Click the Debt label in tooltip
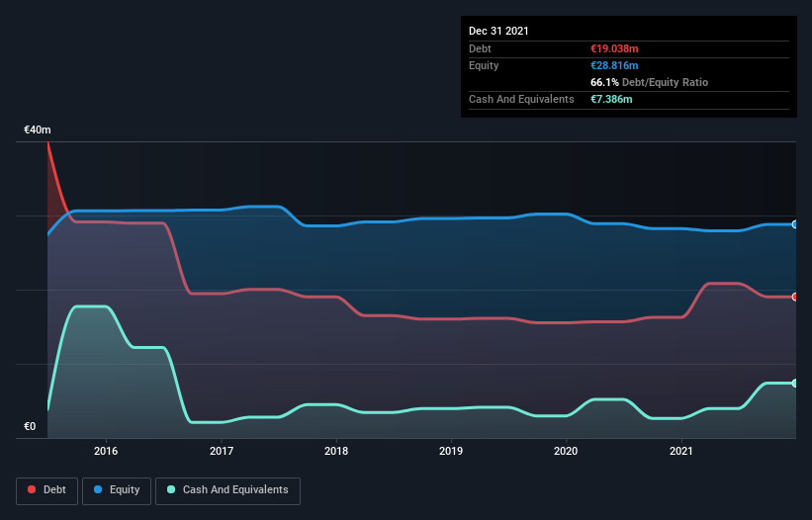 click(x=480, y=48)
